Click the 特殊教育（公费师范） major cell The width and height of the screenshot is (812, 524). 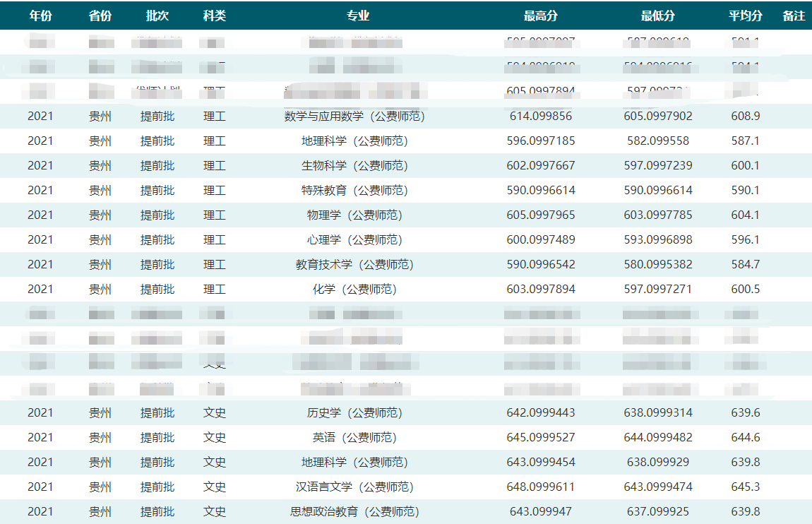354,190
